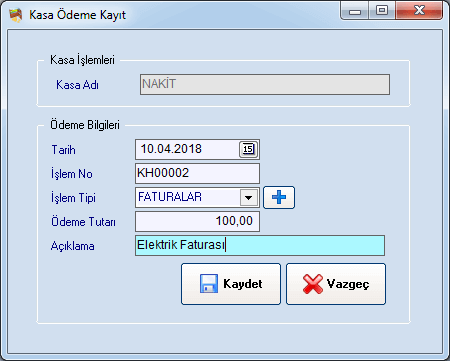The height and width of the screenshot is (361, 450).
Task: Expand the İşlem Tipi FATURALAR dropdown
Action: tap(249, 197)
